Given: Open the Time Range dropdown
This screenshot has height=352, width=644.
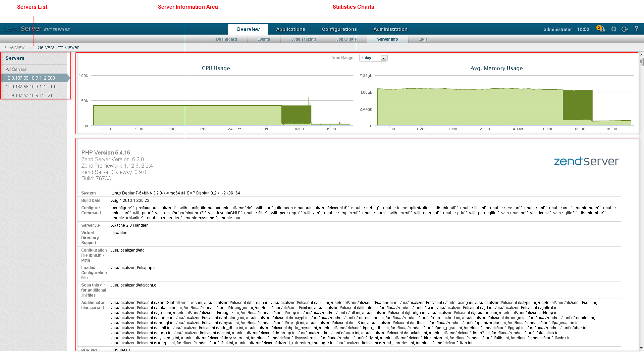Looking at the screenshot, I should coord(383,58).
